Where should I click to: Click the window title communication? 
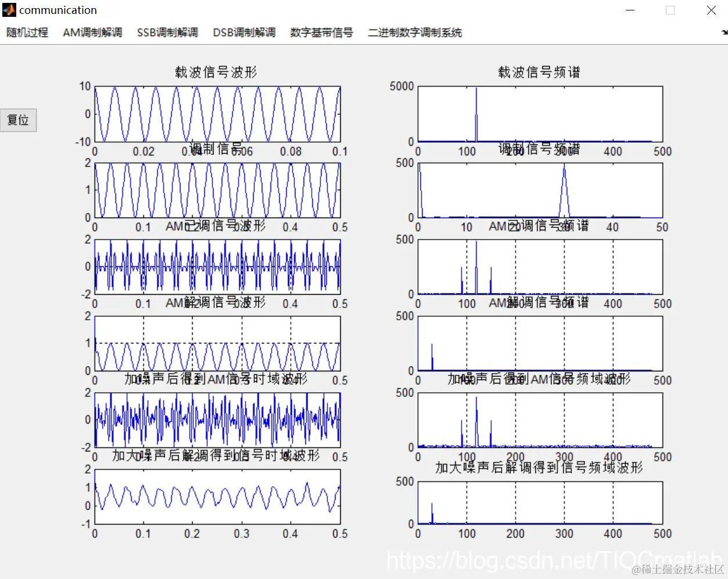pos(58,10)
